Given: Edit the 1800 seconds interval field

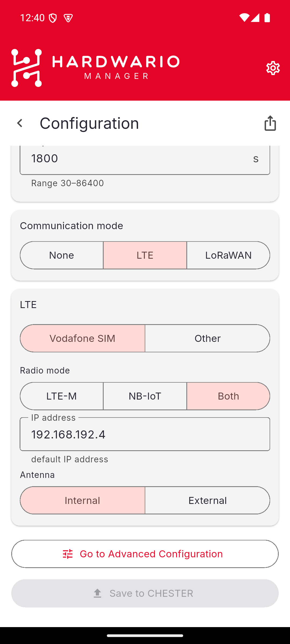Looking at the screenshot, I should click(x=145, y=159).
